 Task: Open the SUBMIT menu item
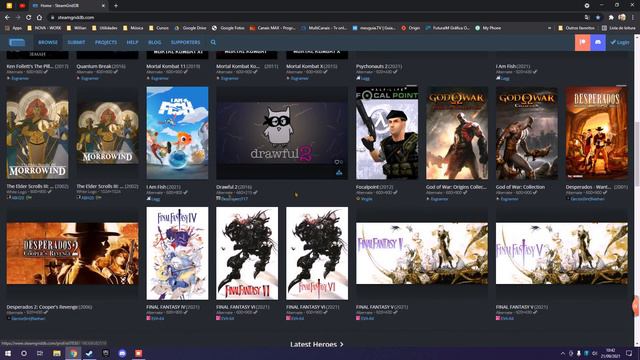[x=76, y=42]
